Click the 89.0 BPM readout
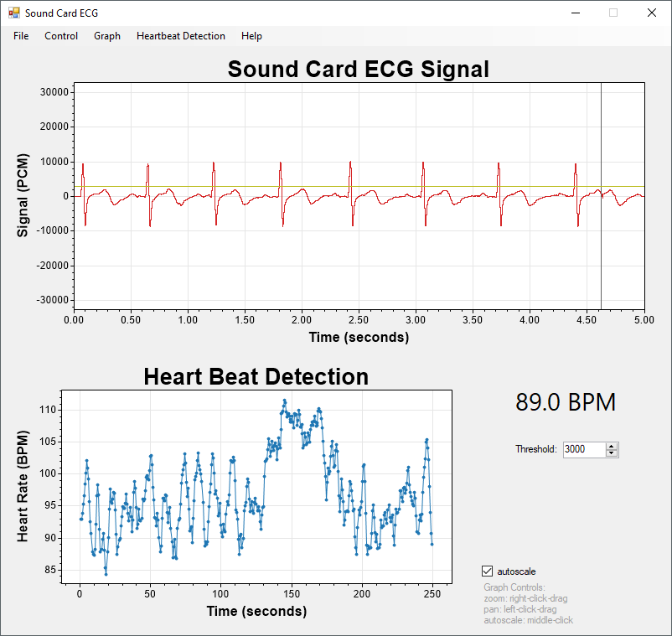 click(566, 402)
